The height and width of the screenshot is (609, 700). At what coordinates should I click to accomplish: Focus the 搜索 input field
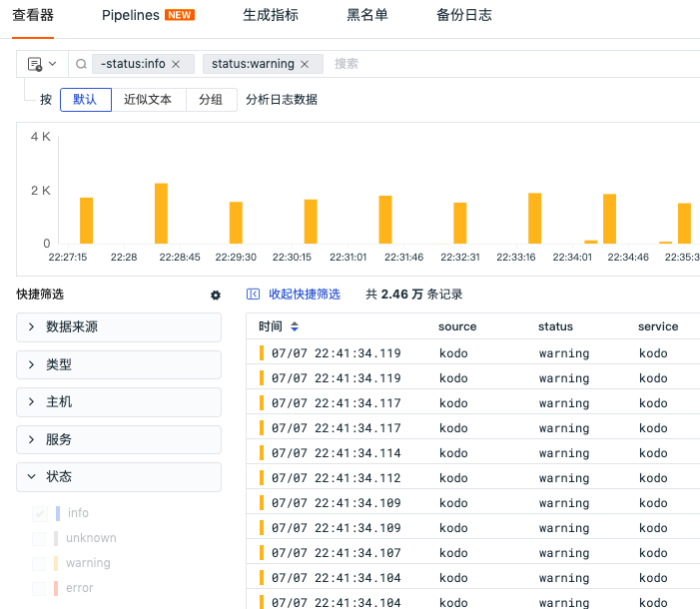[513, 64]
